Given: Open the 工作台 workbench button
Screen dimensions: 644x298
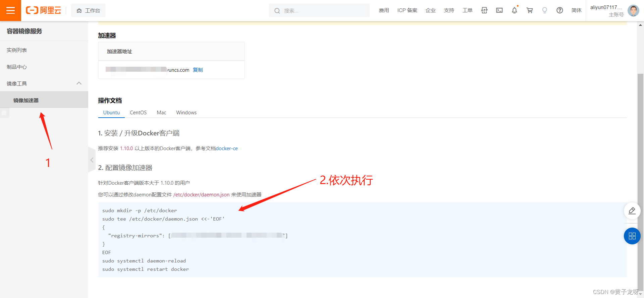Looking at the screenshot, I should click(x=88, y=10).
